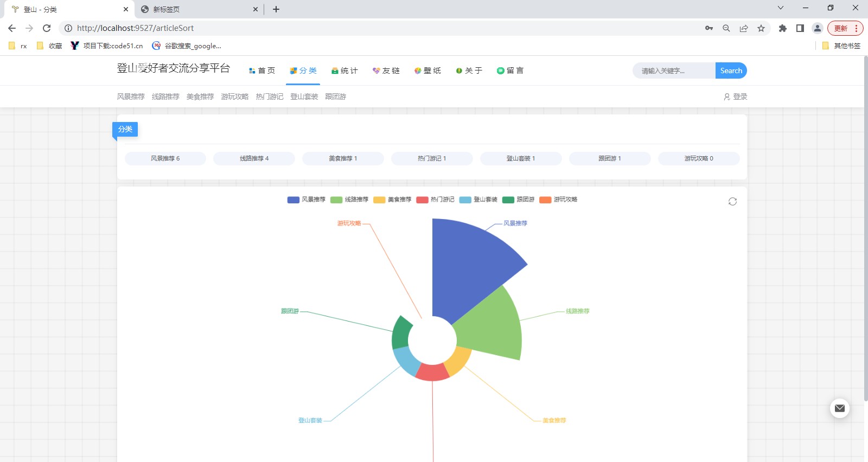This screenshot has height=462, width=868.
Task: Focus the keyword search input field
Action: coord(674,70)
